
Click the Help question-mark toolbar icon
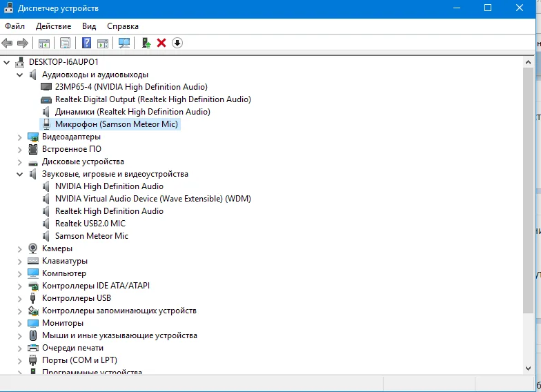click(x=87, y=43)
